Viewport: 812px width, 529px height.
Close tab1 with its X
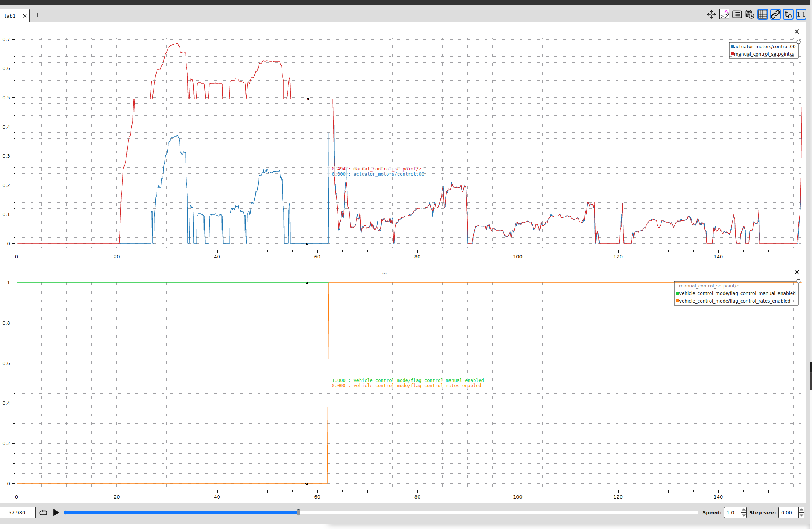click(25, 16)
